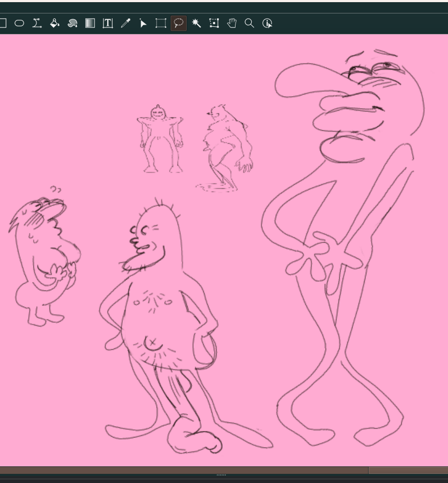Select the Bezier curve tool
Screen dimensions: 448x483
37,23
